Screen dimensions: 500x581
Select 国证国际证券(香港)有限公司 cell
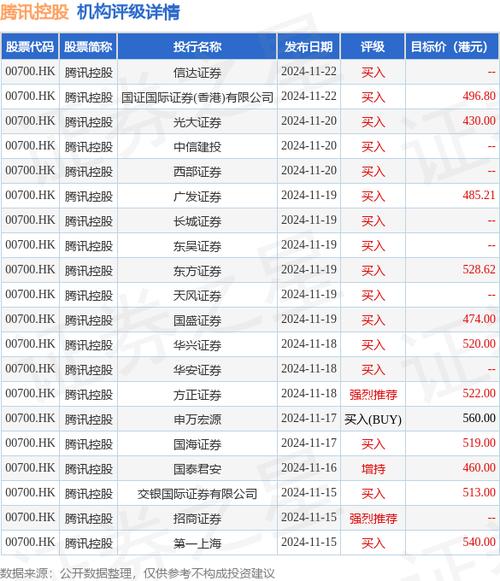197,97
